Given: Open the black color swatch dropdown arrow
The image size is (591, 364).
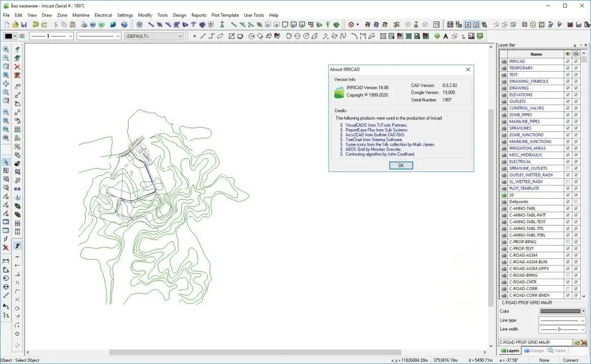Looking at the screenshot, I should pos(15,36).
